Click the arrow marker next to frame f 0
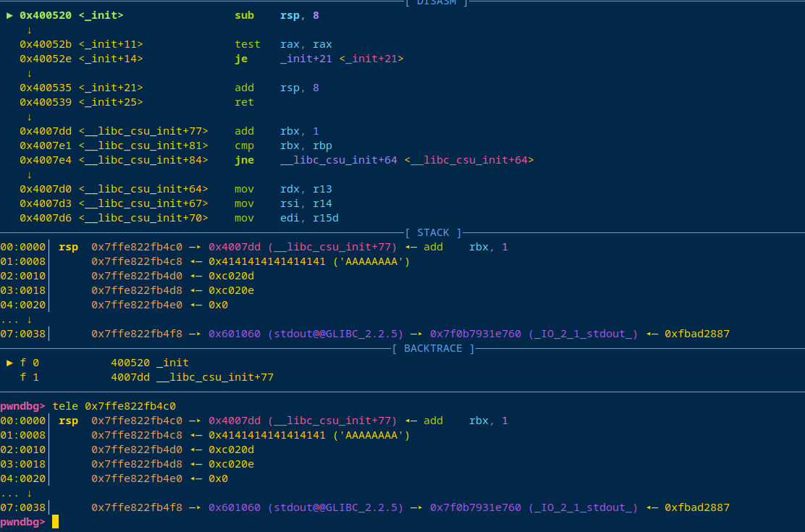Viewport: 805px width, 532px height. click(x=9, y=362)
